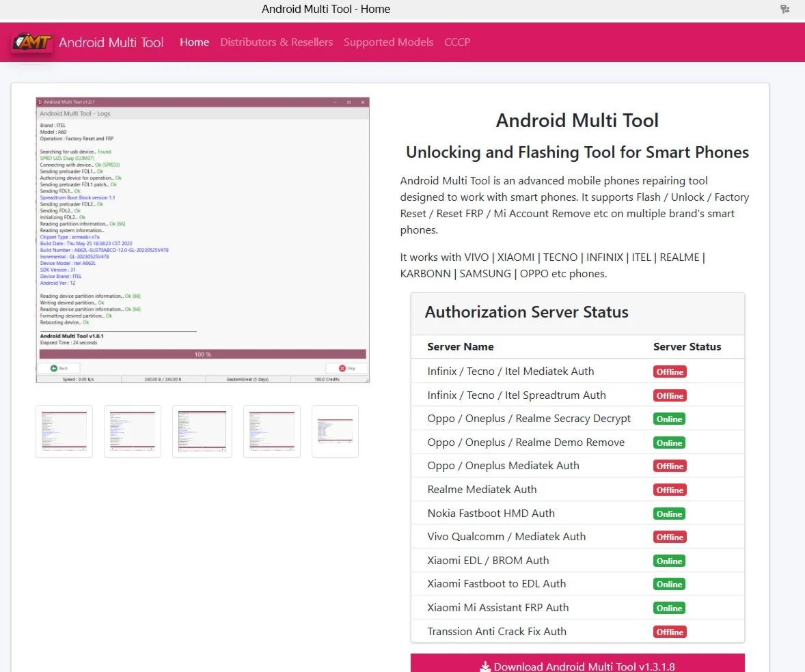Image resolution: width=805 pixels, height=672 pixels.
Task: Click 'Vivo Qualcomm / Mediatek Auth' server name
Action: pos(507,537)
